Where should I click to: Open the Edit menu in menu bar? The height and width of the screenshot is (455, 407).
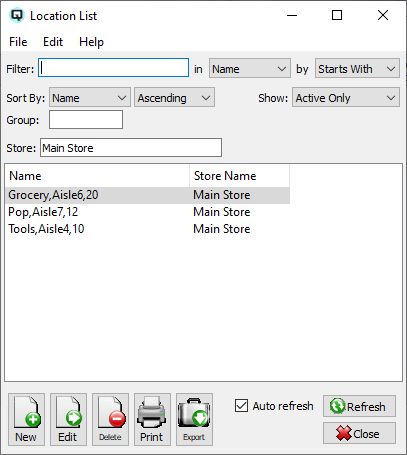tap(53, 42)
